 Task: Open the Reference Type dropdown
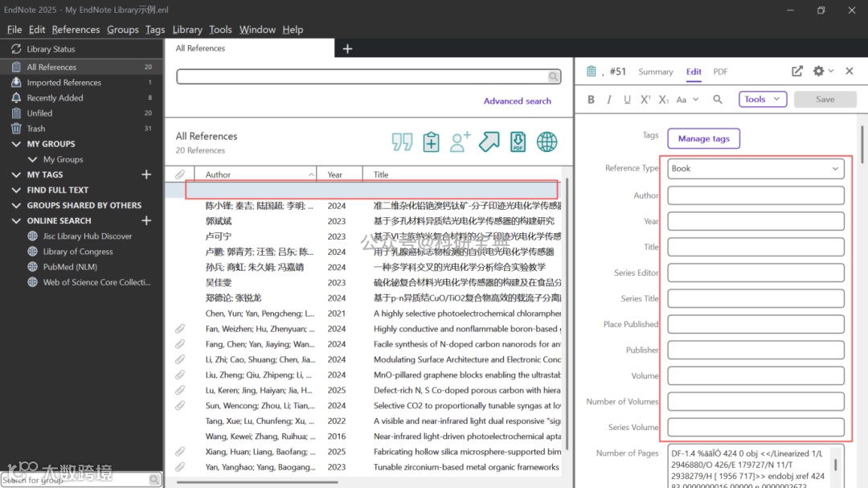755,168
